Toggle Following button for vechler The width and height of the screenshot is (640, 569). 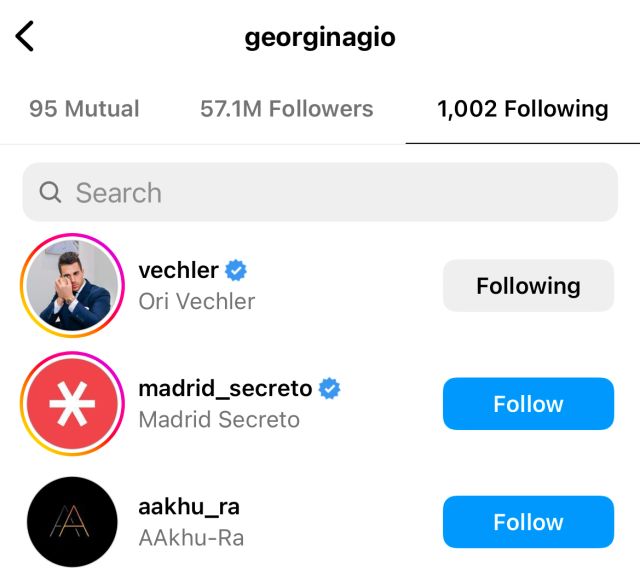tap(528, 286)
